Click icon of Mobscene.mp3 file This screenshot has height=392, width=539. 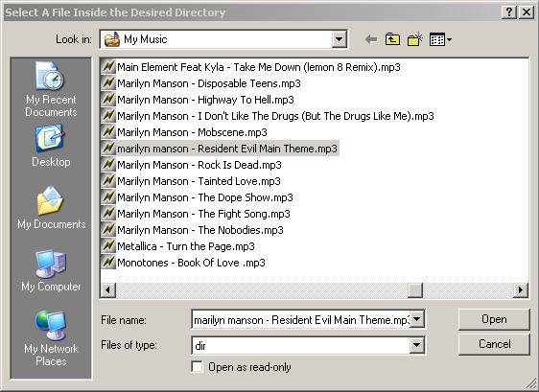click(x=108, y=131)
